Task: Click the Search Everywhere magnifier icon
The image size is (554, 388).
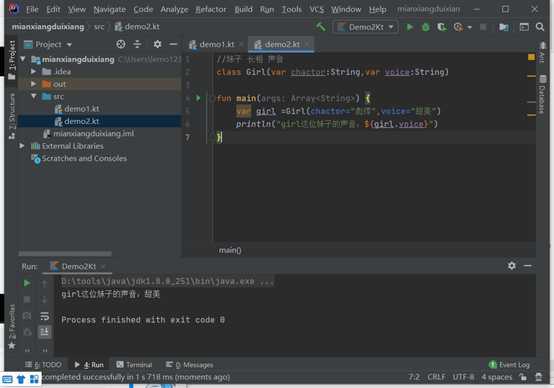Action: coord(540,27)
